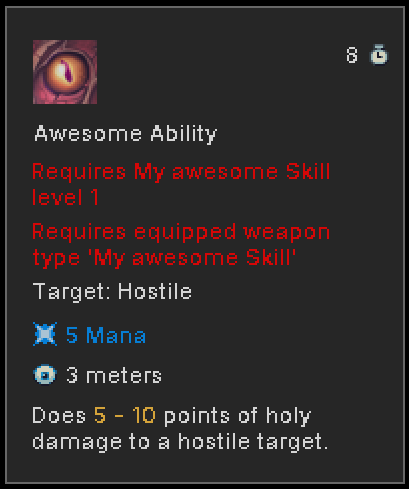The width and height of the screenshot is (409, 489).
Task: Click the level 1 red text
Action: click(66, 197)
